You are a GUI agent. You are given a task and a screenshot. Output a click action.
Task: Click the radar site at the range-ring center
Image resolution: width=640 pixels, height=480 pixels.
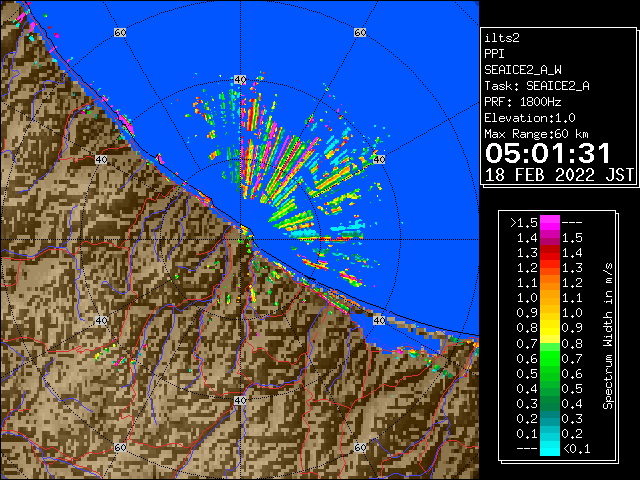tap(240, 240)
